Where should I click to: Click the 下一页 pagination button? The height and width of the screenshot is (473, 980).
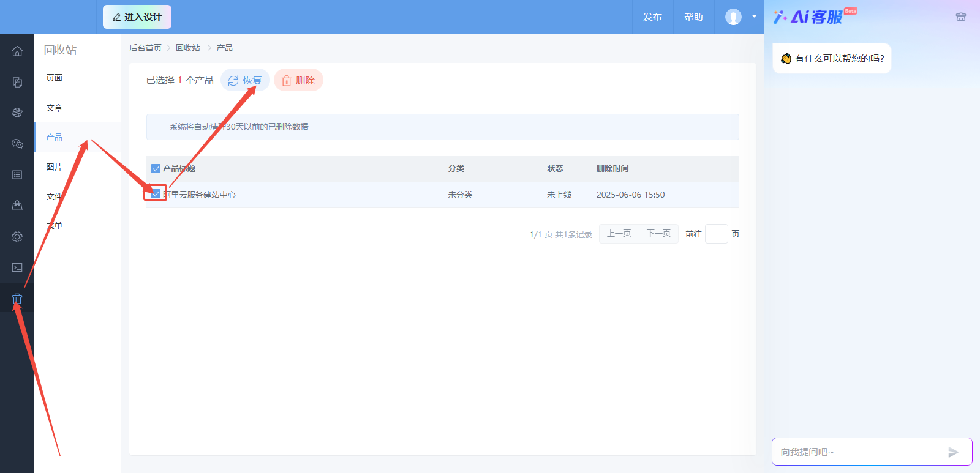[658, 234]
